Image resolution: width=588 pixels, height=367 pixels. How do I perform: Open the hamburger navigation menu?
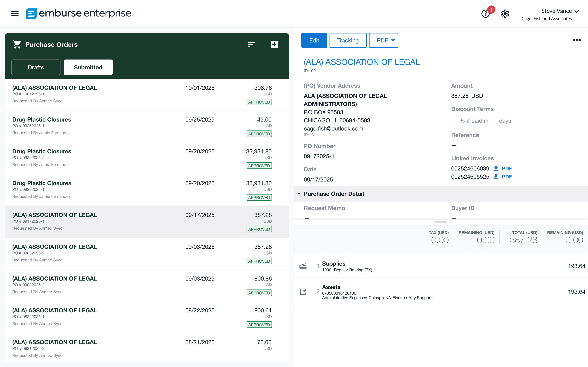click(x=15, y=14)
